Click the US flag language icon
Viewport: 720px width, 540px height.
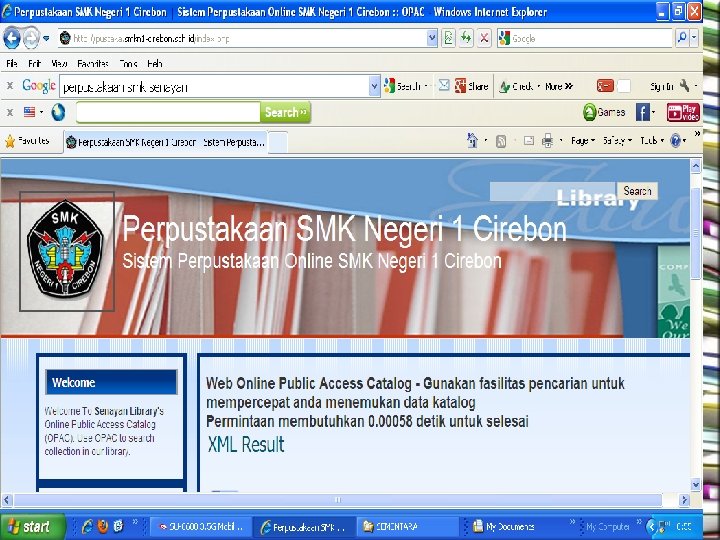pyautogui.click(x=29, y=112)
